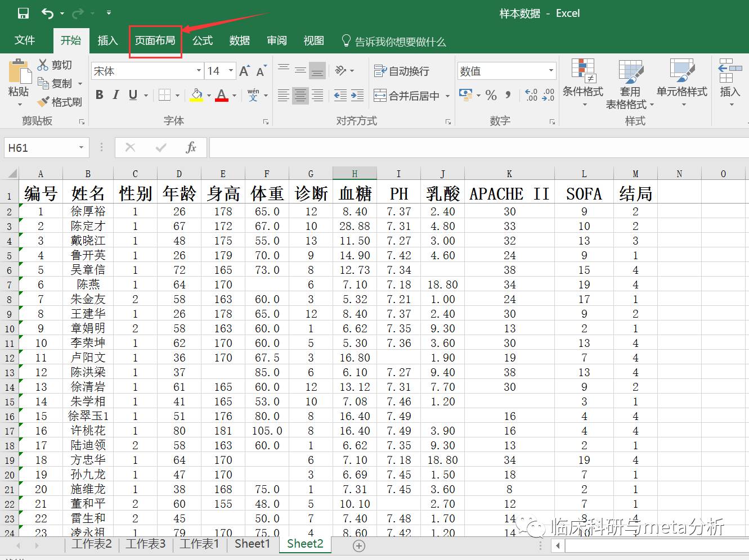Switch to the 插入 ribbon tab
This screenshot has width=749, height=560.
[107, 40]
